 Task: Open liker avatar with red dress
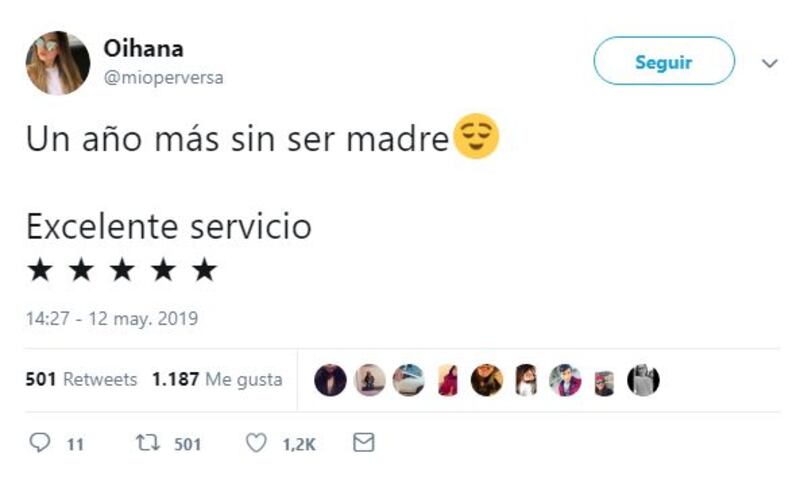click(x=447, y=381)
